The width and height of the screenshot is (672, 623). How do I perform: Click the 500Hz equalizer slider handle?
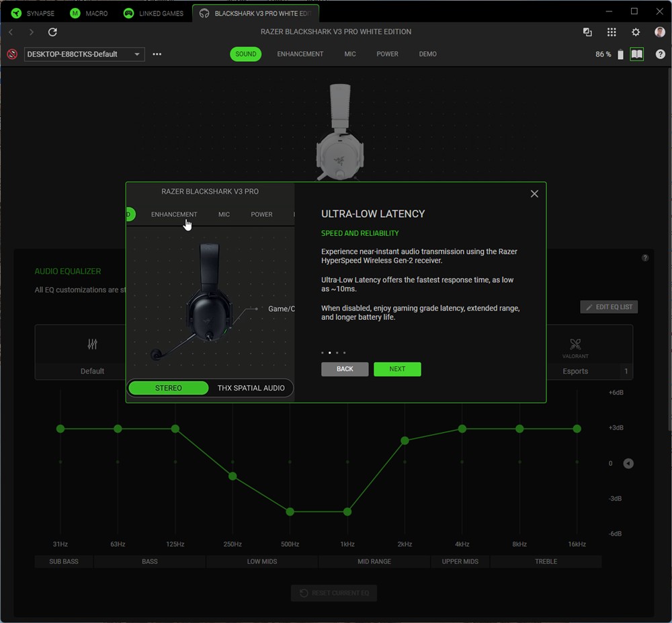(x=290, y=512)
